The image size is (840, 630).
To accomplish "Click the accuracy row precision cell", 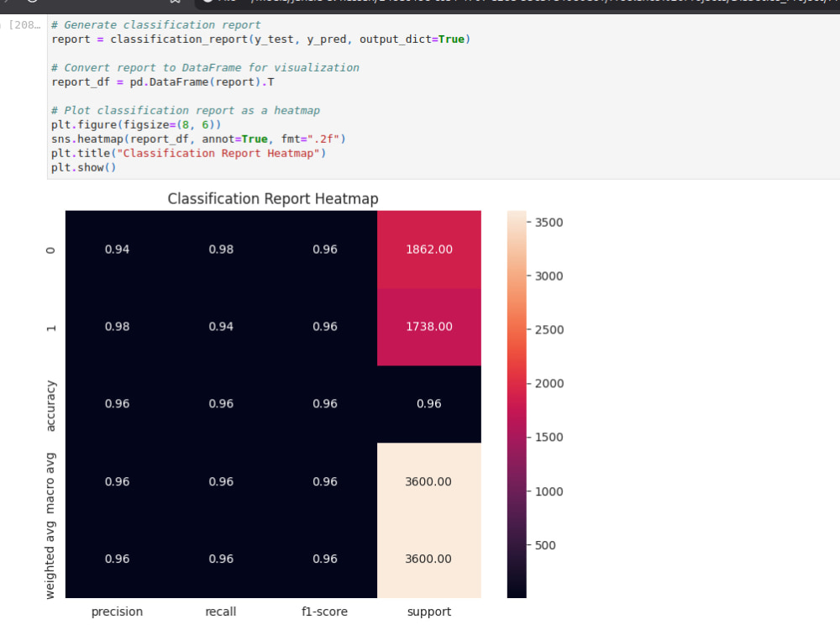I will click(x=118, y=404).
